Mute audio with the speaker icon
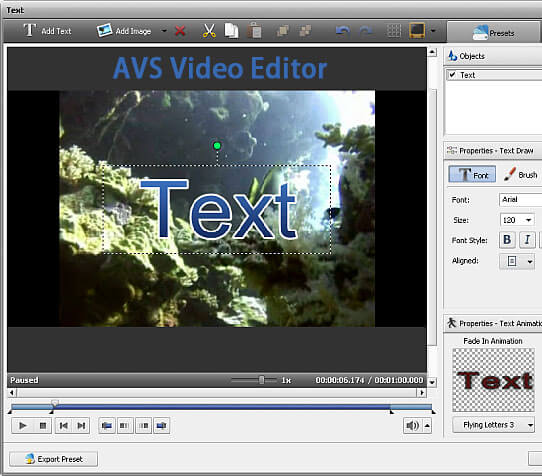The width and height of the screenshot is (542, 476). coord(412,425)
